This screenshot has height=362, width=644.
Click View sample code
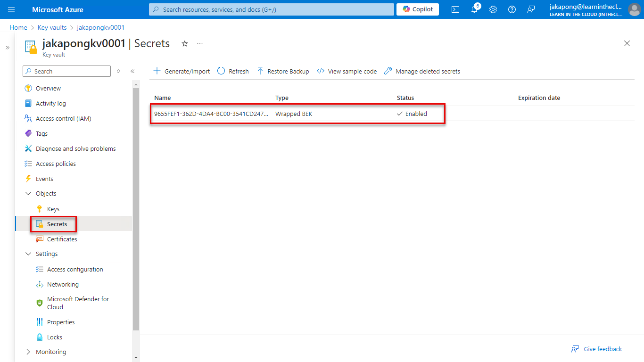pyautogui.click(x=347, y=71)
